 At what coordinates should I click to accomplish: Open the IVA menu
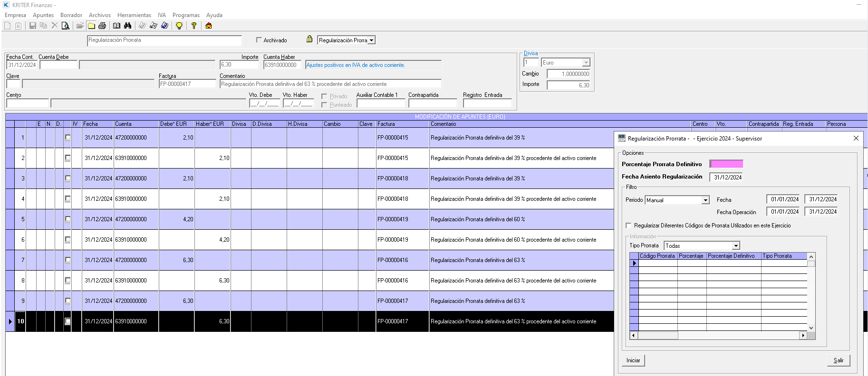[x=162, y=15]
